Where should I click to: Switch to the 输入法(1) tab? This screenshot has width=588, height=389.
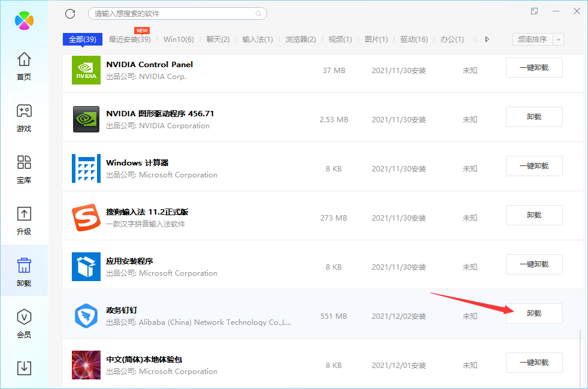click(257, 40)
